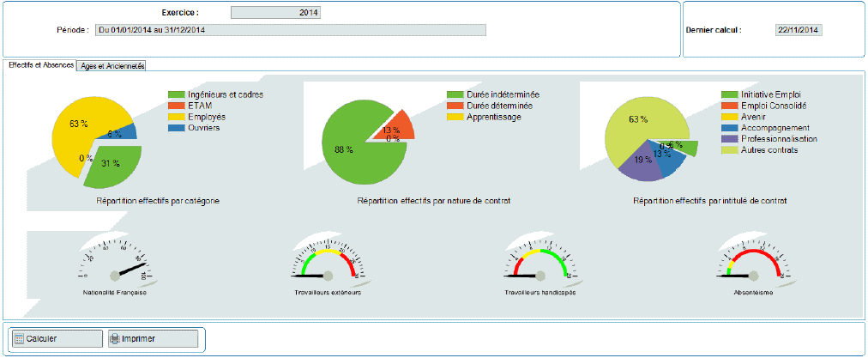The image size is (868, 358).
Task: Click the orange 13 % slice in contract nature pie
Action: [397, 125]
